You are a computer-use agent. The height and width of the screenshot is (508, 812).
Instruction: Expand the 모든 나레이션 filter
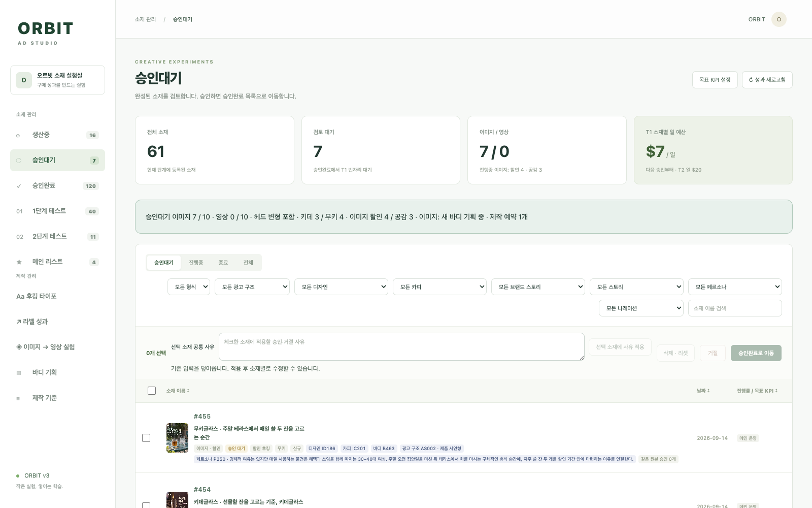[x=641, y=308]
